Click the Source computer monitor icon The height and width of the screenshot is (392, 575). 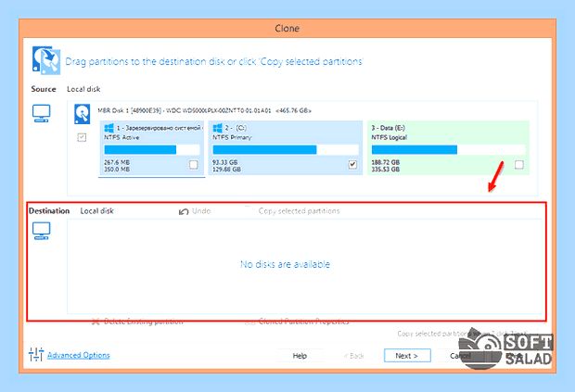coord(41,113)
